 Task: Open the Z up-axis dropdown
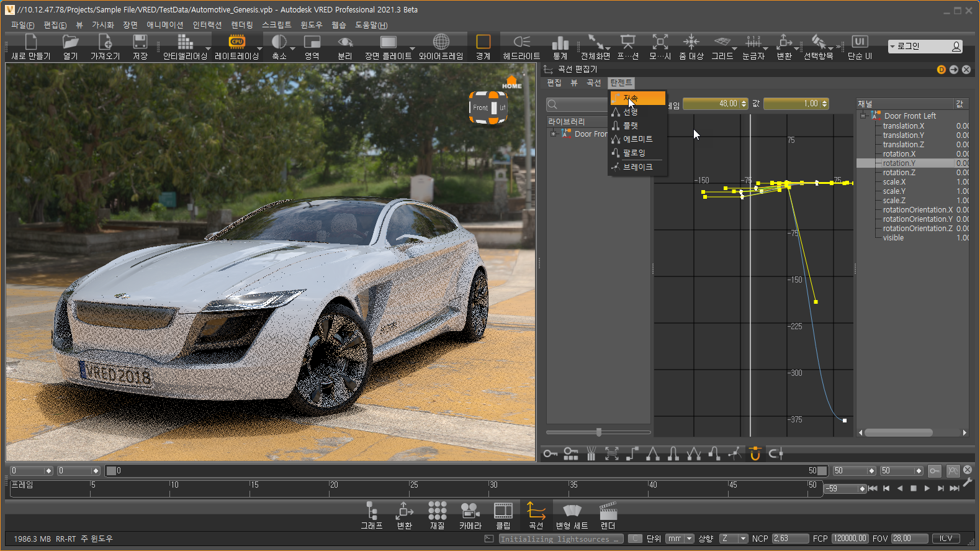733,539
